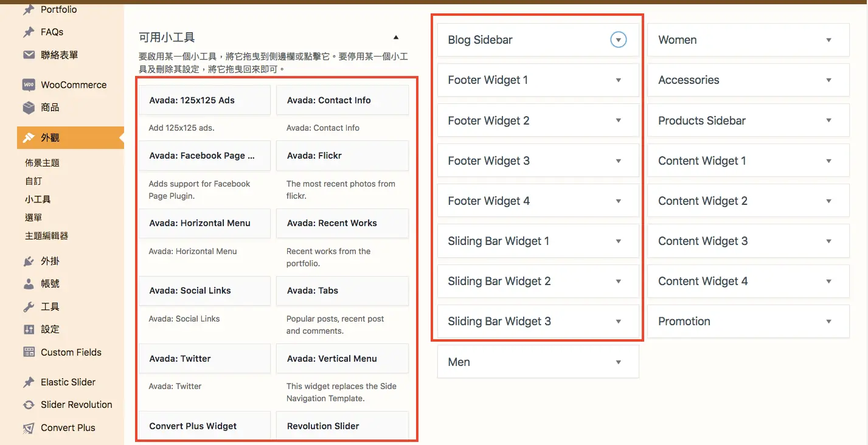This screenshot has height=445, width=868.
Task: Click the 外掛 plug icon
Action: (x=29, y=261)
